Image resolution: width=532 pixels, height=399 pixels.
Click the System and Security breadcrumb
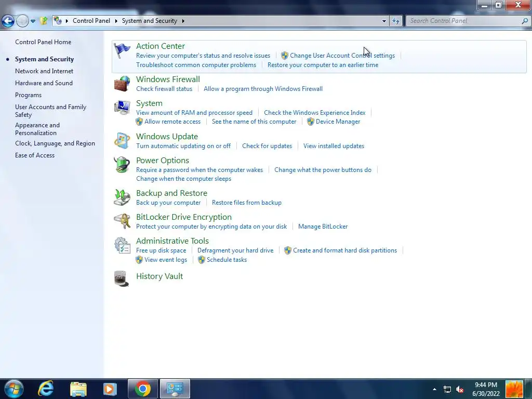click(x=150, y=21)
